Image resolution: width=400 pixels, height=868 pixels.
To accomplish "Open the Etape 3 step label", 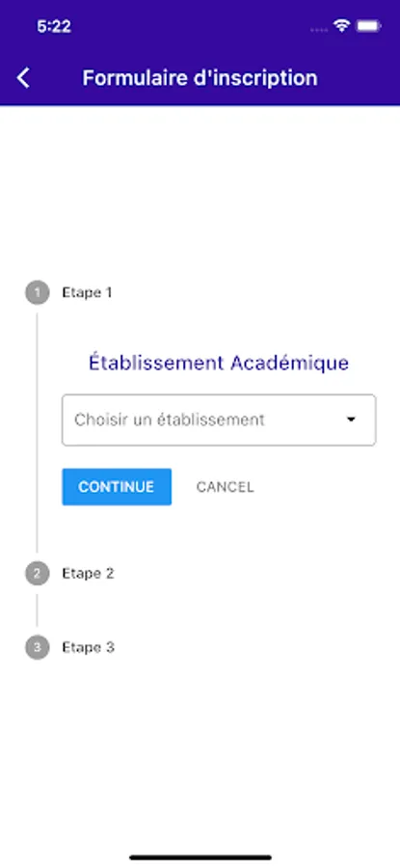I will 88,648.
